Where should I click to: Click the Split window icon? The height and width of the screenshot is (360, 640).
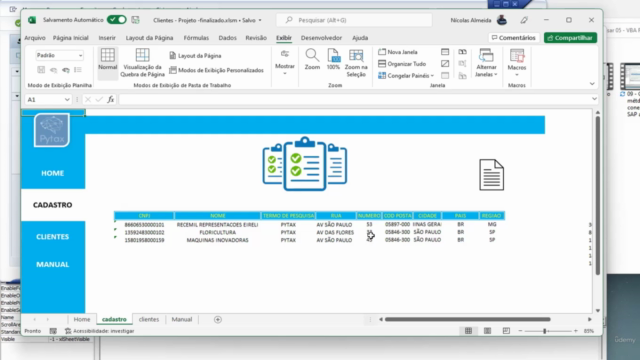coord(445,52)
